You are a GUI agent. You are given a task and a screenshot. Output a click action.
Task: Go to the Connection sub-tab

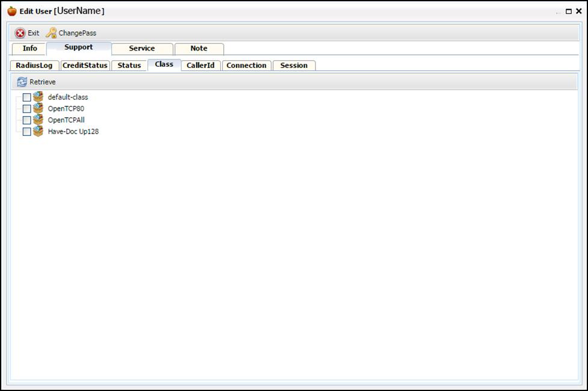tap(246, 66)
